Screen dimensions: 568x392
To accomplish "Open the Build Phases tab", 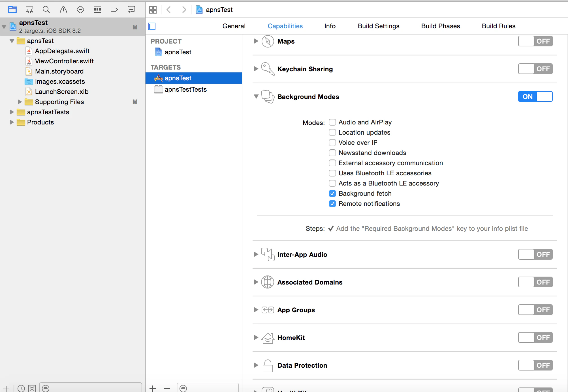I will coord(441,26).
